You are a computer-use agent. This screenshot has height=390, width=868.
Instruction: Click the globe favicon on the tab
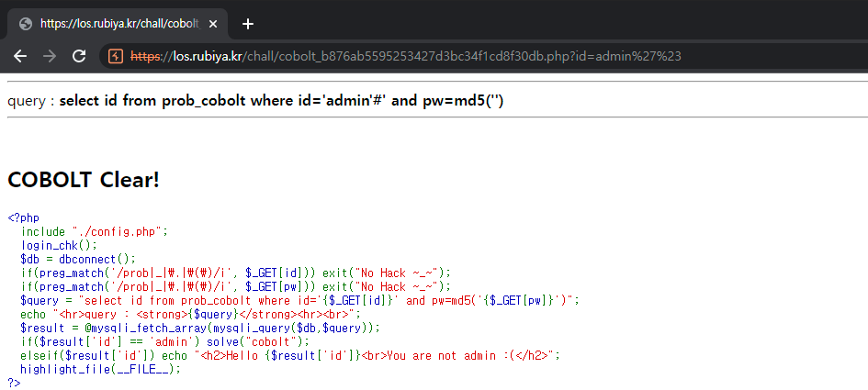(26, 24)
